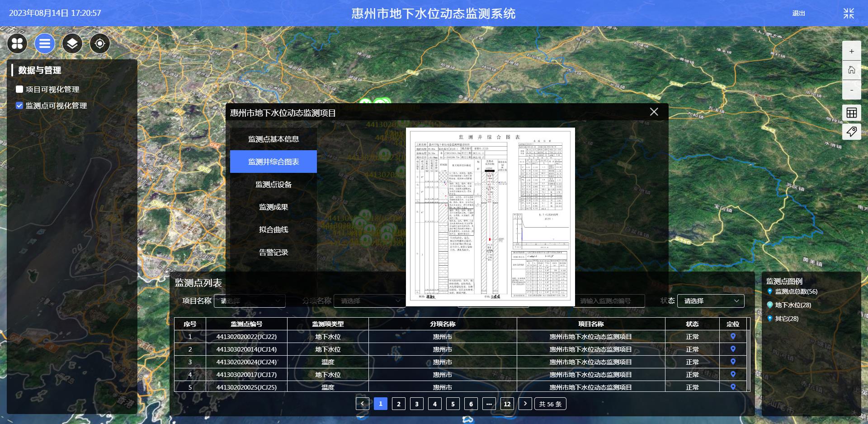
Task: Expand the 分项名称 dropdown
Action: pyautogui.click(x=369, y=301)
